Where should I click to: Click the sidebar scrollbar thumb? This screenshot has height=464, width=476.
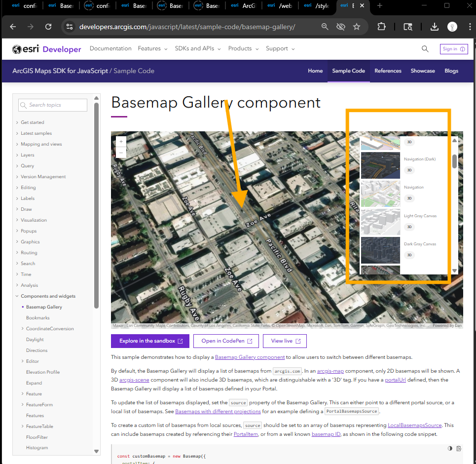[x=96, y=206]
